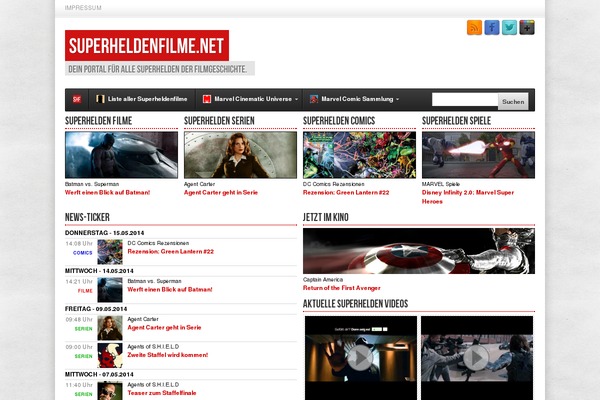Click the Superheldenfilme.net logo
The image size is (600, 400).
[147, 46]
